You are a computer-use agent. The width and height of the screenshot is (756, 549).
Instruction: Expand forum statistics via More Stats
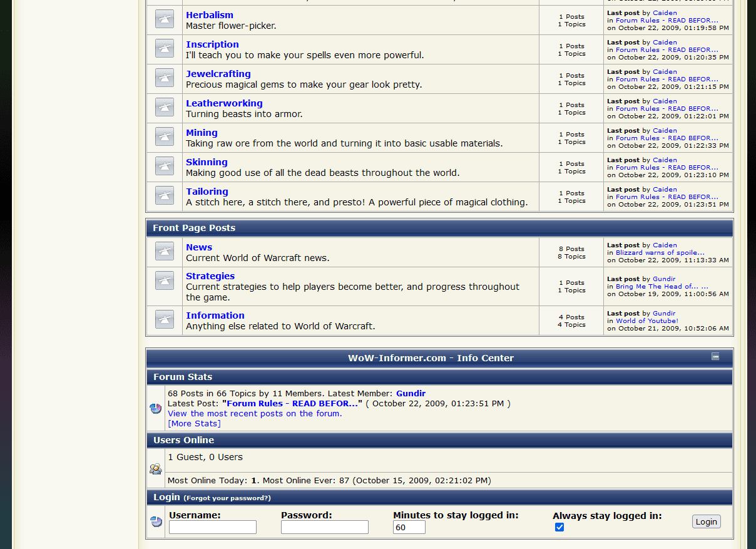pos(194,424)
